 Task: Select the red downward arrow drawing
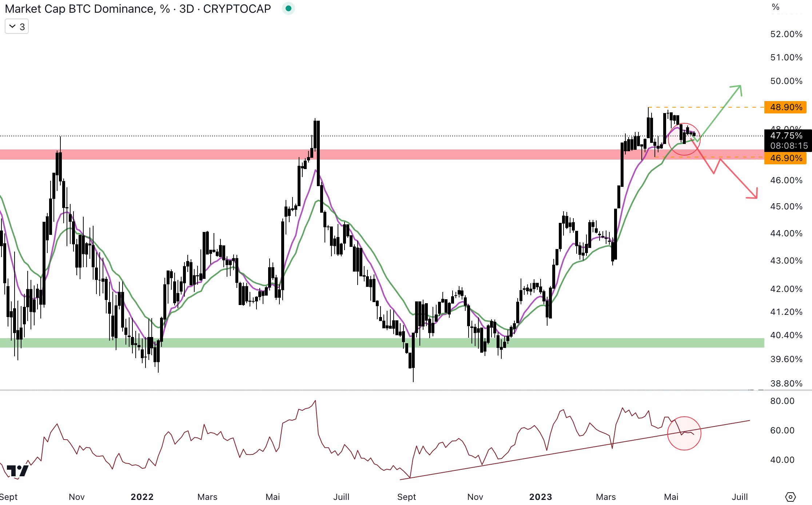[x=739, y=178]
